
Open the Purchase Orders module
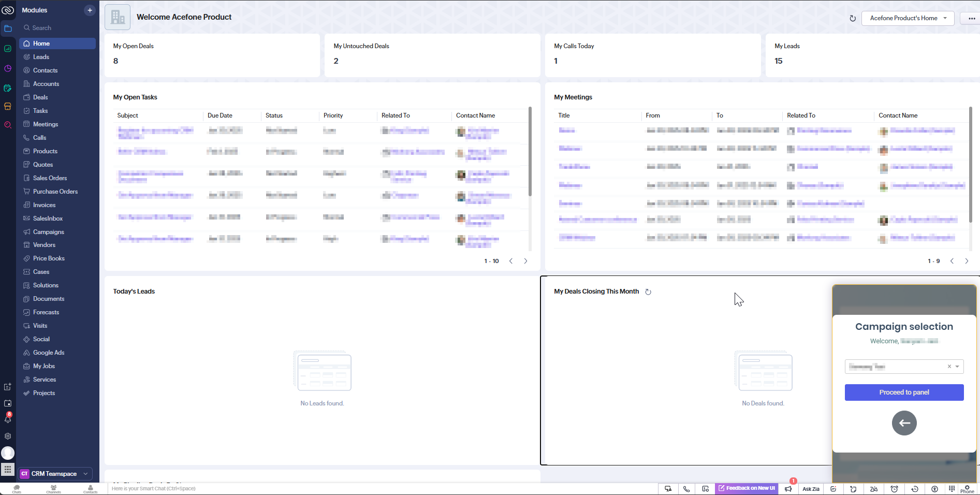coord(57,192)
